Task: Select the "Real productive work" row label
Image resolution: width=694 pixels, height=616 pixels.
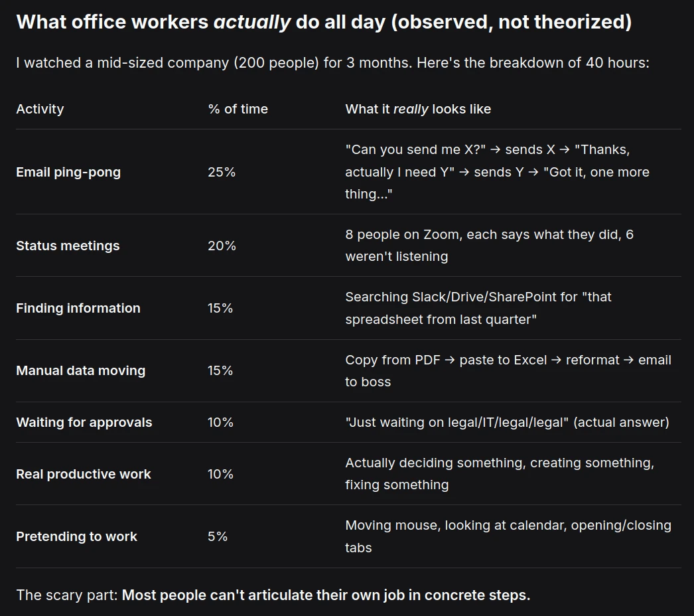Action: pos(84,474)
